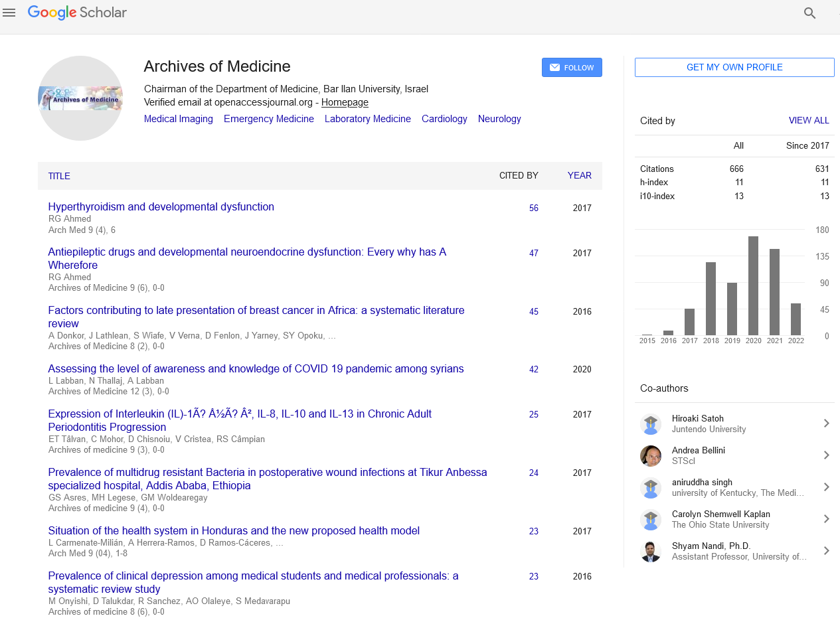Click the h-index label
Image resolution: width=840 pixels, height=620 pixels.
(x=654, y=183)
